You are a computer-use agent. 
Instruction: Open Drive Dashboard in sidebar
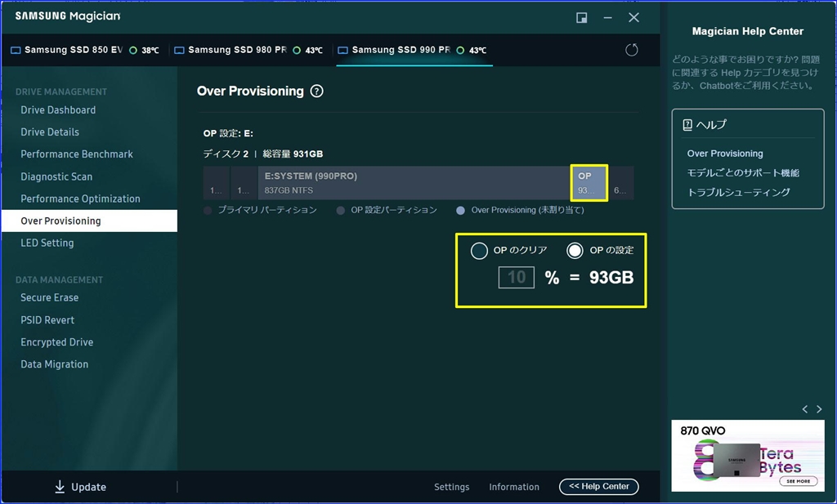coord(58,109)
